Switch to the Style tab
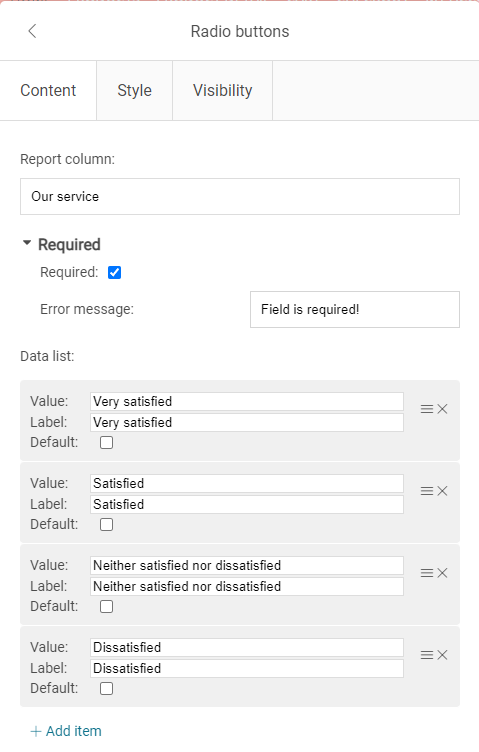Viewport: 479px width, 752px height. (134, 90)
